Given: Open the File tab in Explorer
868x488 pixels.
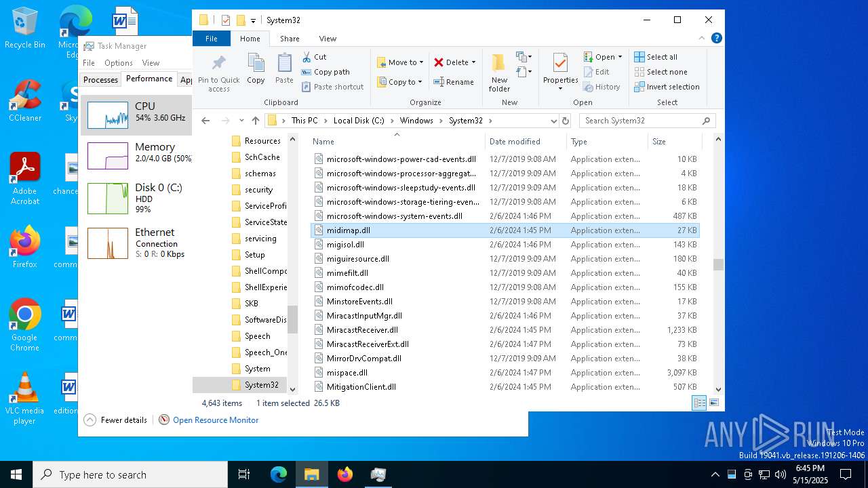Looking at the screenshot, I should [x=212, y=39].
